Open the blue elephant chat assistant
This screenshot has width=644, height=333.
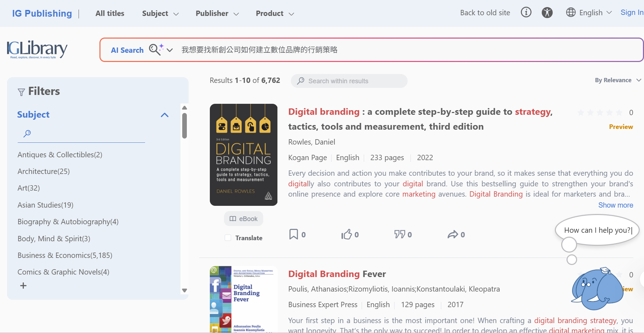597,289
